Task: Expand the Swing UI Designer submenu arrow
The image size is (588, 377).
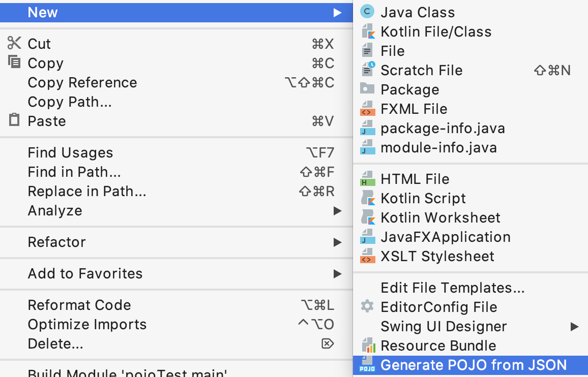Action: [x=574, y=326]
